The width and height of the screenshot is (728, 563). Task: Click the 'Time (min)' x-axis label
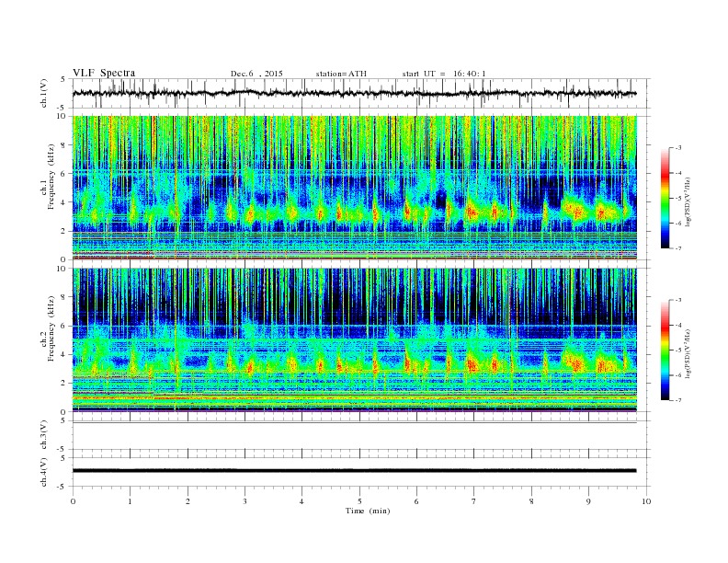click(368, 511)
